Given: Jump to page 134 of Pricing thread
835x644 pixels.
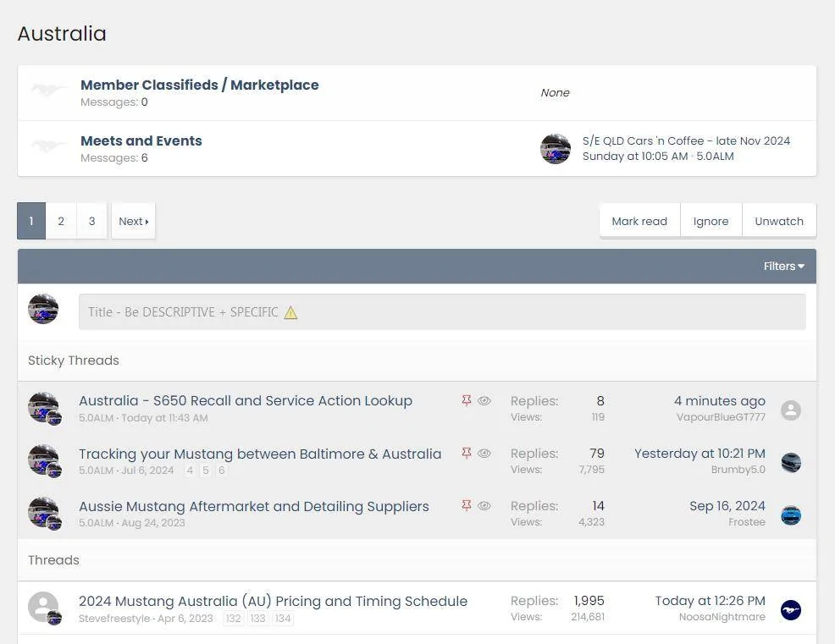Looking at the screenshot, I should [283, 619].
